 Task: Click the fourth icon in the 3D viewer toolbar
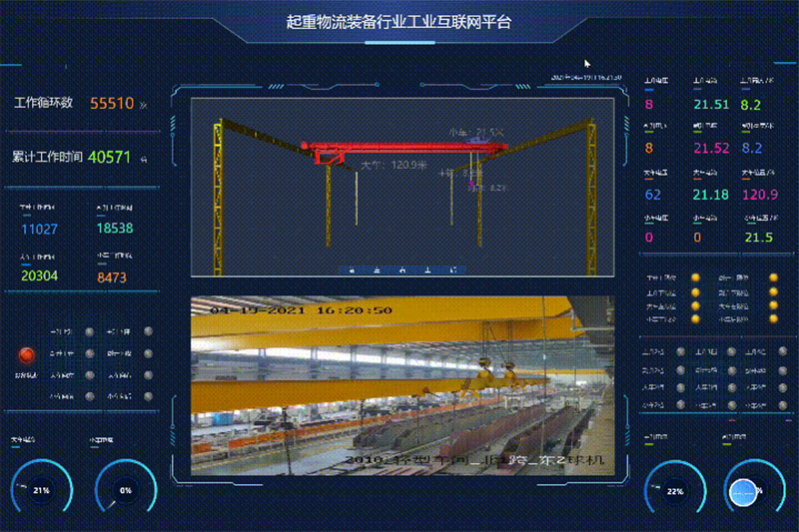point(427,269)
